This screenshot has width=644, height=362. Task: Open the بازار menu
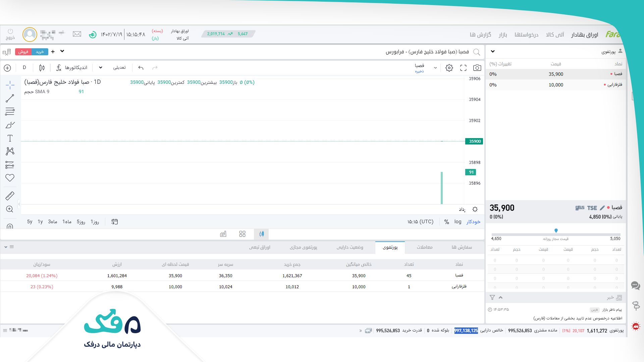point(503,35)
